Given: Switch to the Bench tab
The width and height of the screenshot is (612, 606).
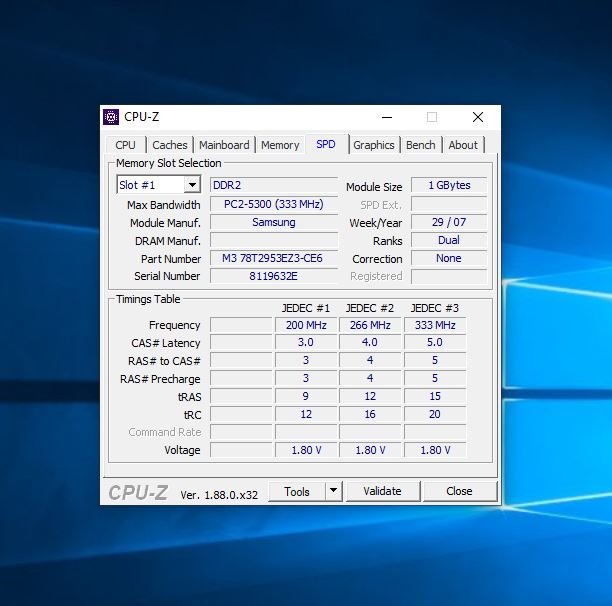Looking at the screenshot, I should pyautogui.click(x=420, y=145).
